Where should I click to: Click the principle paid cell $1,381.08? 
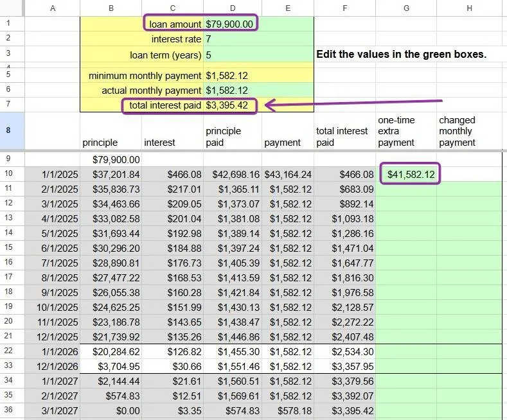[x=233, y=219]
